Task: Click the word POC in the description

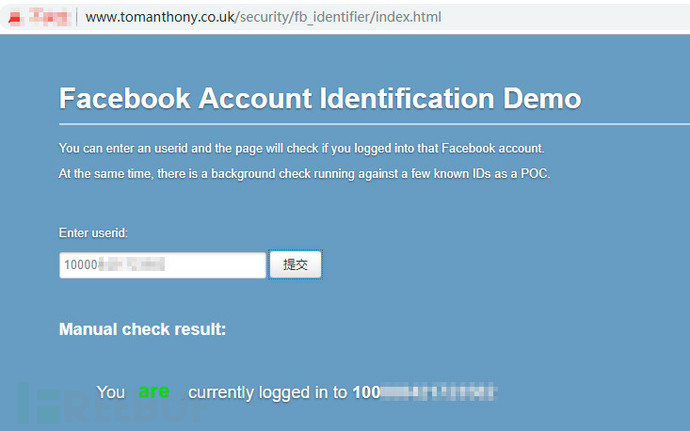Action: (x=534, y=173)
